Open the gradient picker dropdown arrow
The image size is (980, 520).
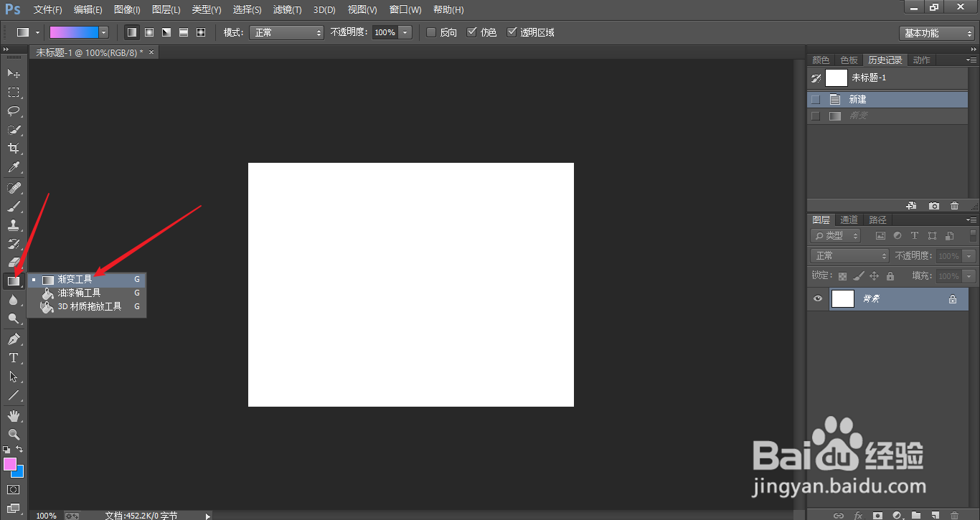coord(104,32)
